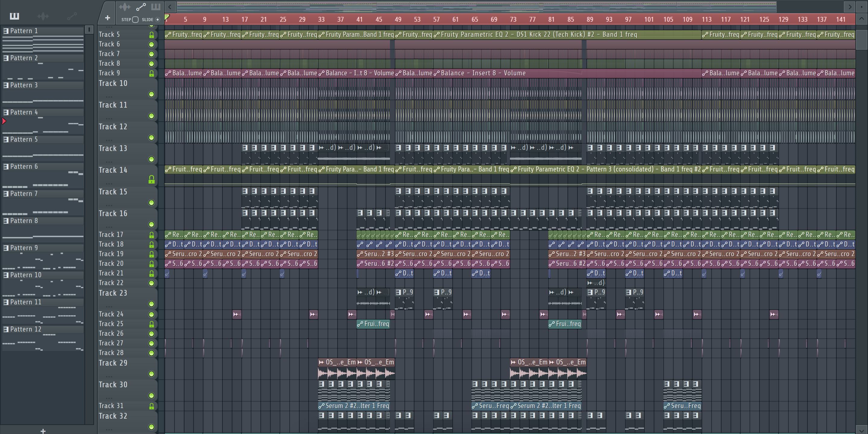The width and height of the screenshot is (868, 434).
Task: Mute Track 7 with green LED
Action: click(152, 54)
